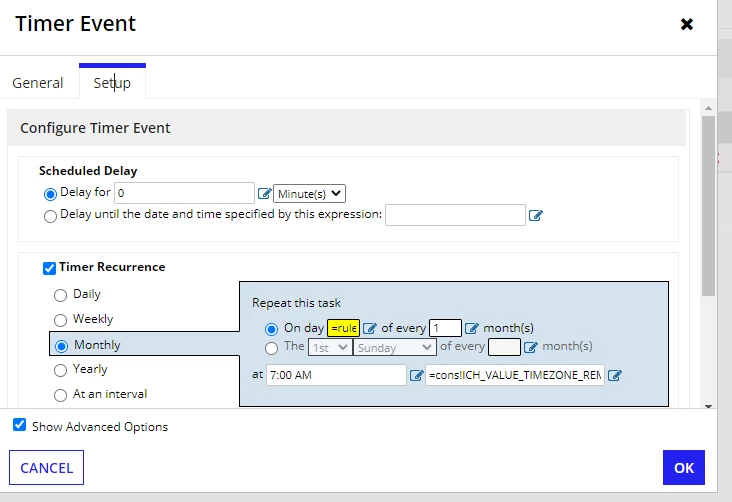732x502 pixels.
Task: Select 'The 1st Sunday' radio option
Action: [271, 348]
